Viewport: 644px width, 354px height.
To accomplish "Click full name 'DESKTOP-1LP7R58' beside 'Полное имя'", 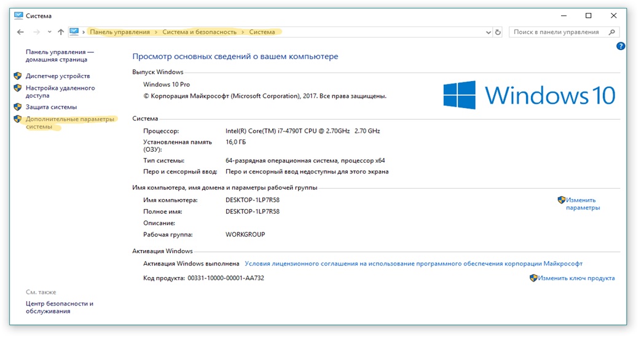I will point(253,211).
